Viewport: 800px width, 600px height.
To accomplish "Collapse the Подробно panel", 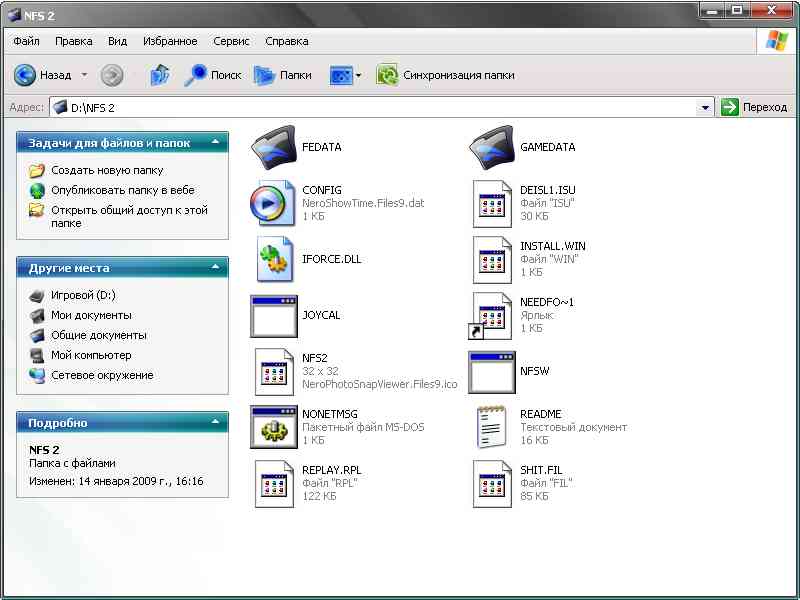I will point(215,422).
